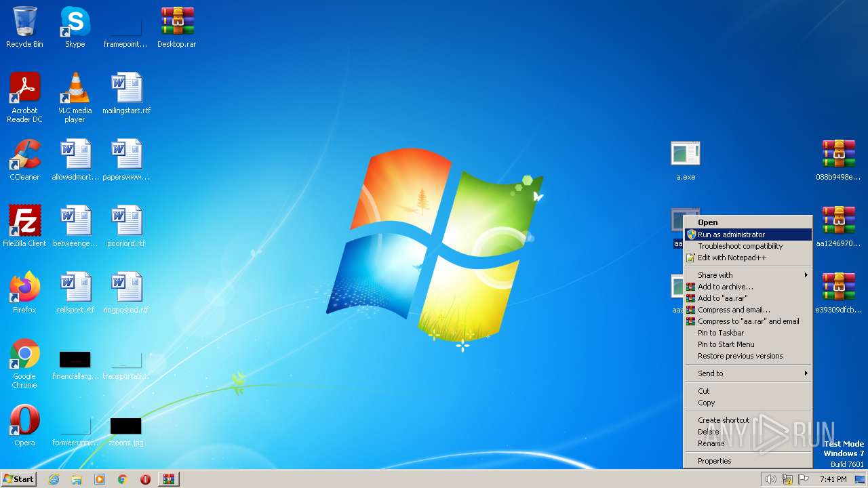The image size is (868, 488).
Task: Select the financiallarg file icon
Action: [75, 364]
